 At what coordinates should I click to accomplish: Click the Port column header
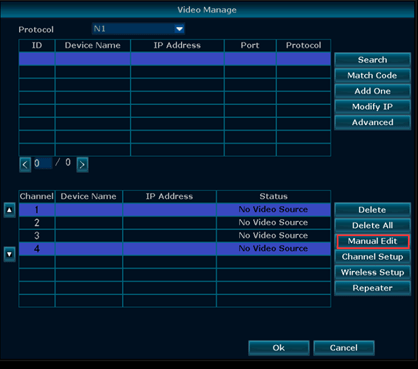[250, 46]
